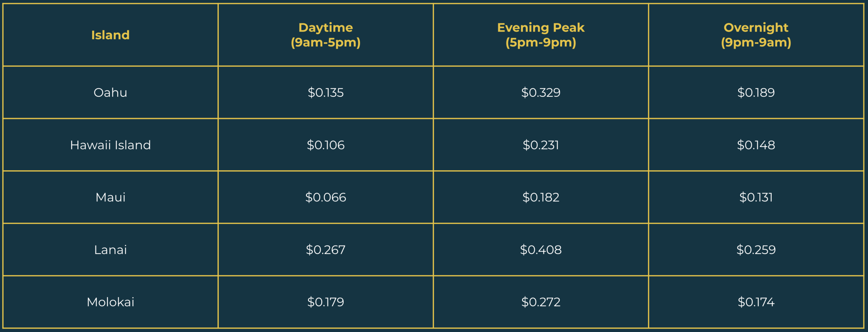Click Oahu overnight rate $0.189
Viewport: 868px width, 332px height.
(756, 92)
